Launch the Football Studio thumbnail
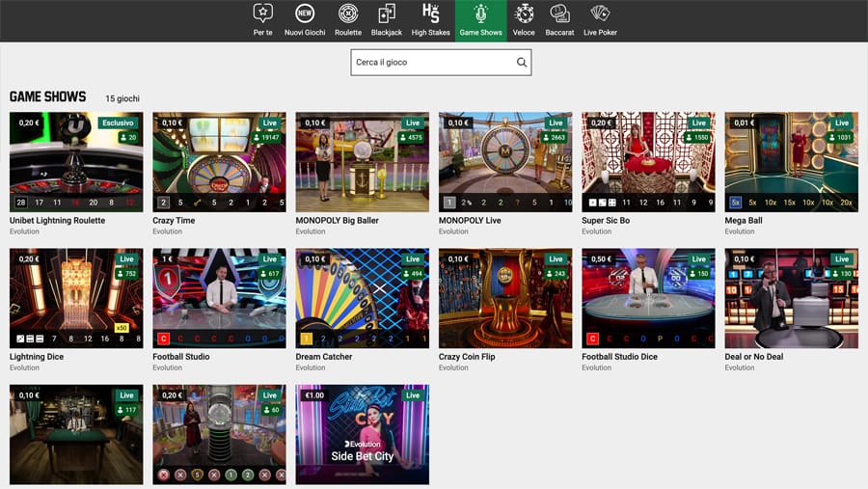The image size is (868, 489). (219, 298)
